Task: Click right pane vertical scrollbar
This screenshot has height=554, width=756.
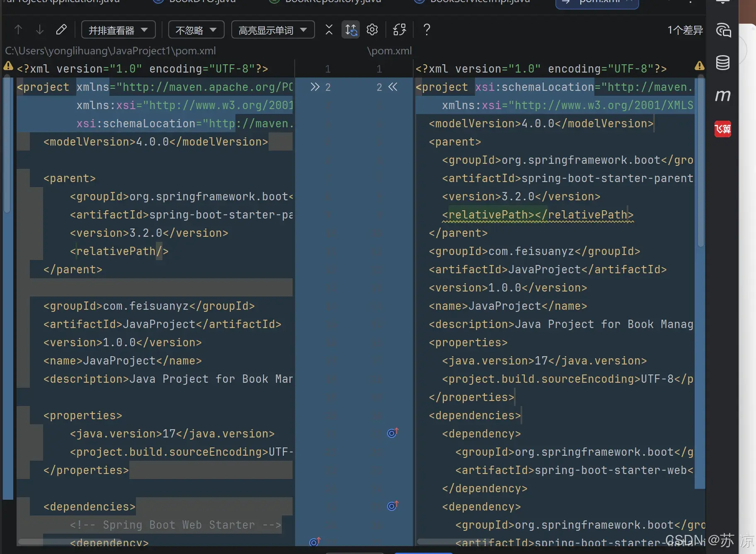Action: pyautogui.click(x=700, y=162)
